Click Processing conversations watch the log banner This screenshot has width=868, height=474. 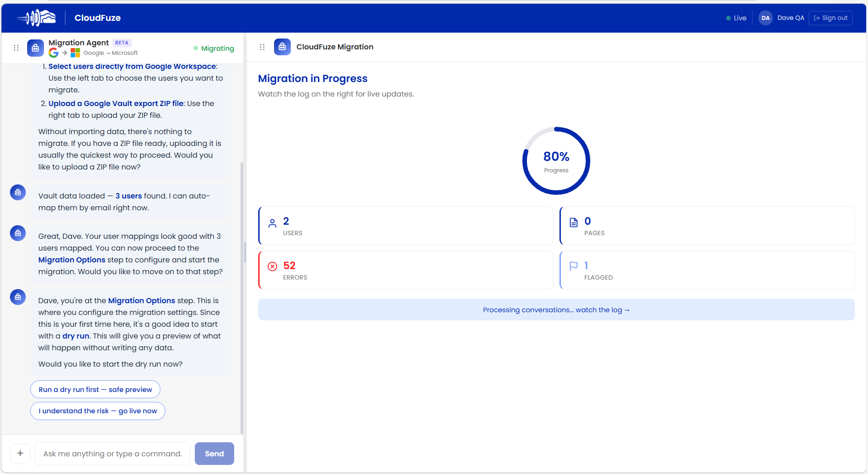click(556, 310)
